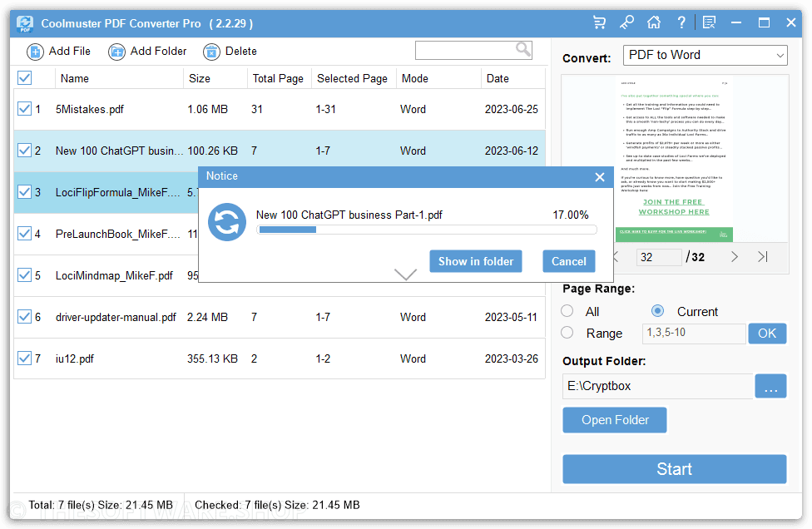Go to the home page icon
Screen dimensions: 812x529
[x=654, y=22]
